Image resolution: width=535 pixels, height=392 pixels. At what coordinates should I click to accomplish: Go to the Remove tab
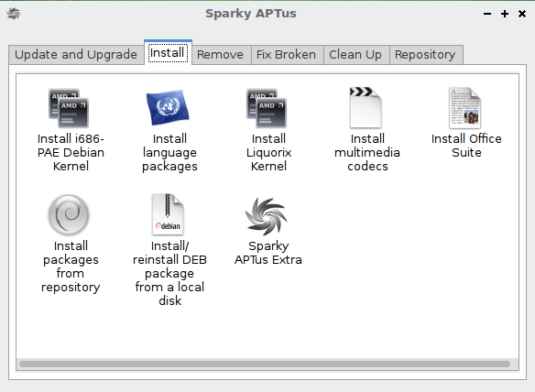coord(221,55)
